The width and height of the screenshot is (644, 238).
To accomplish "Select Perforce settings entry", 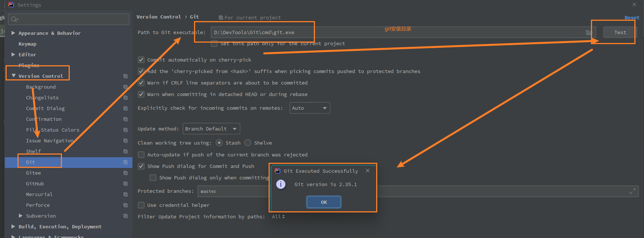I will click(38, 205).
